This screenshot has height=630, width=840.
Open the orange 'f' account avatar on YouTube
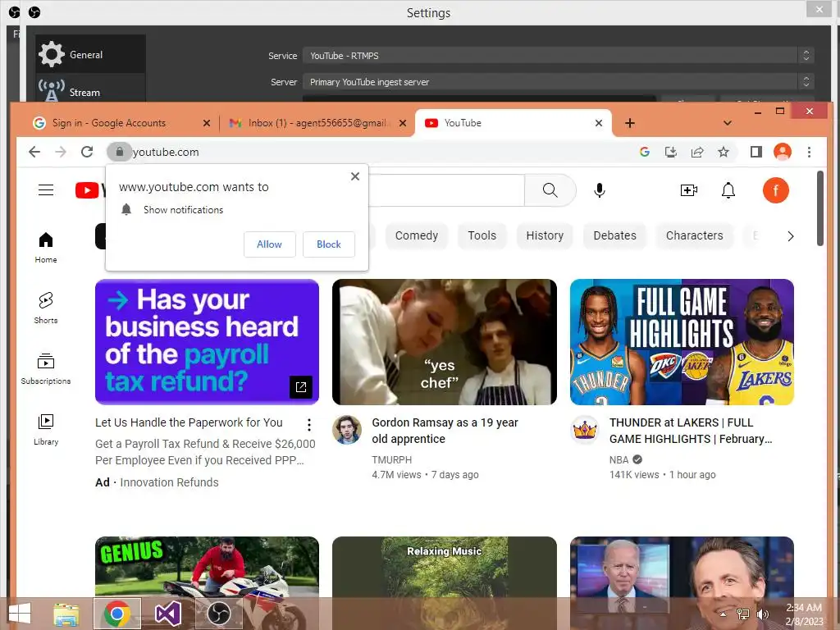[775, 190]
